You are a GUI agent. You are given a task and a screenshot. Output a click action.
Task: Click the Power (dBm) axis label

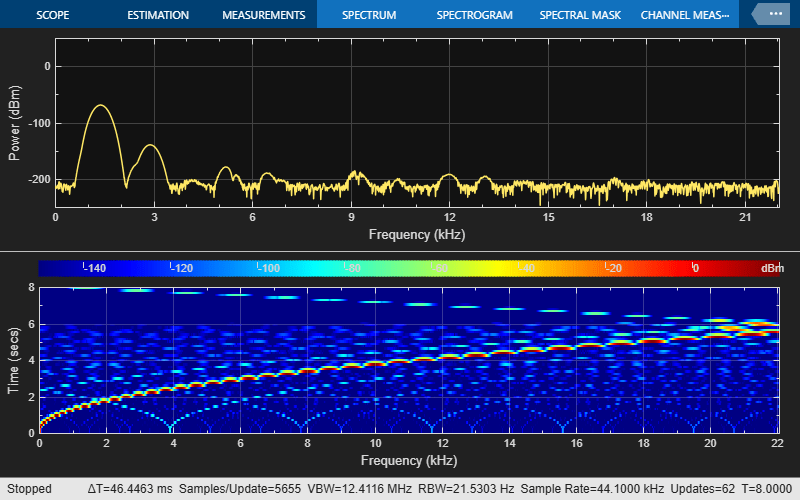coord(14,123)
